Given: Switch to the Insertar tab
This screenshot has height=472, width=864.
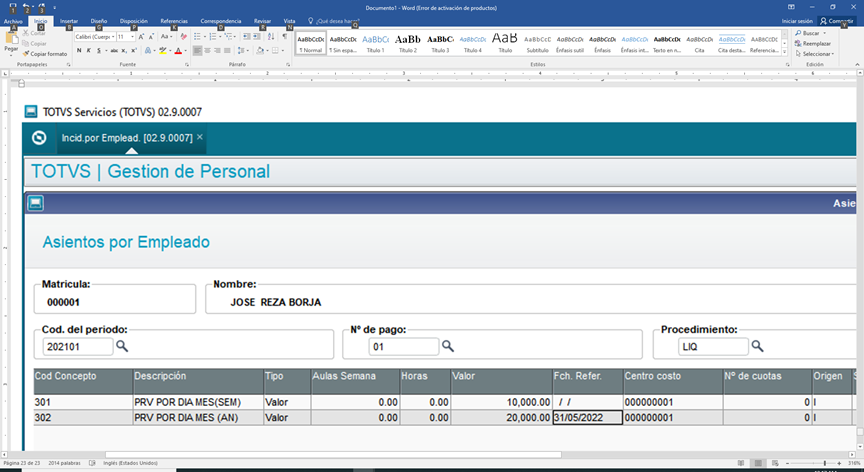Looking at the screenshot, I should click(69, 21).
